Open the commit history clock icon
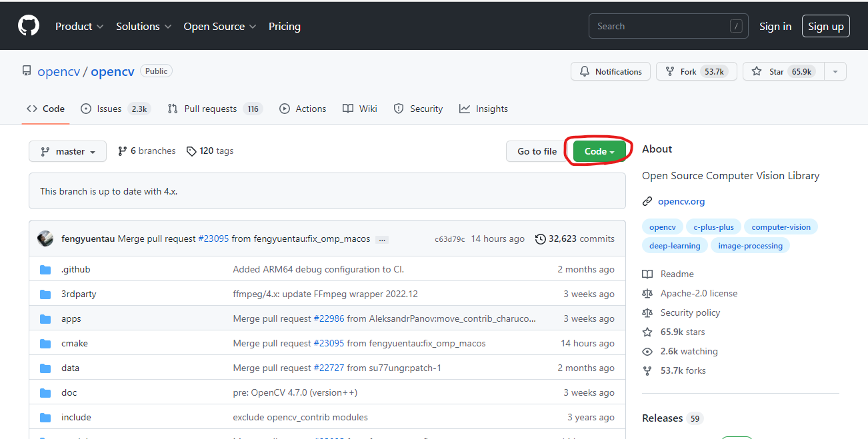The height and width of the screenshot is (439, 868). [540, 239]
